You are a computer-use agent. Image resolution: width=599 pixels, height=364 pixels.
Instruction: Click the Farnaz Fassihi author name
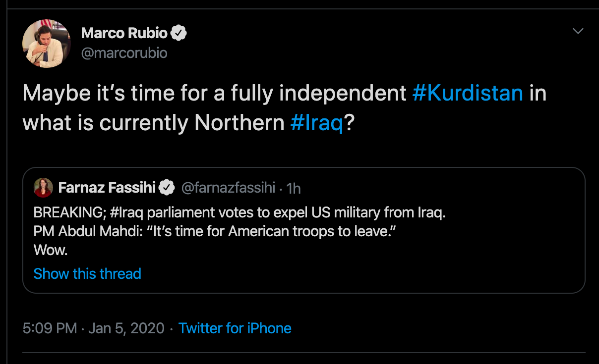coord(107,188)
